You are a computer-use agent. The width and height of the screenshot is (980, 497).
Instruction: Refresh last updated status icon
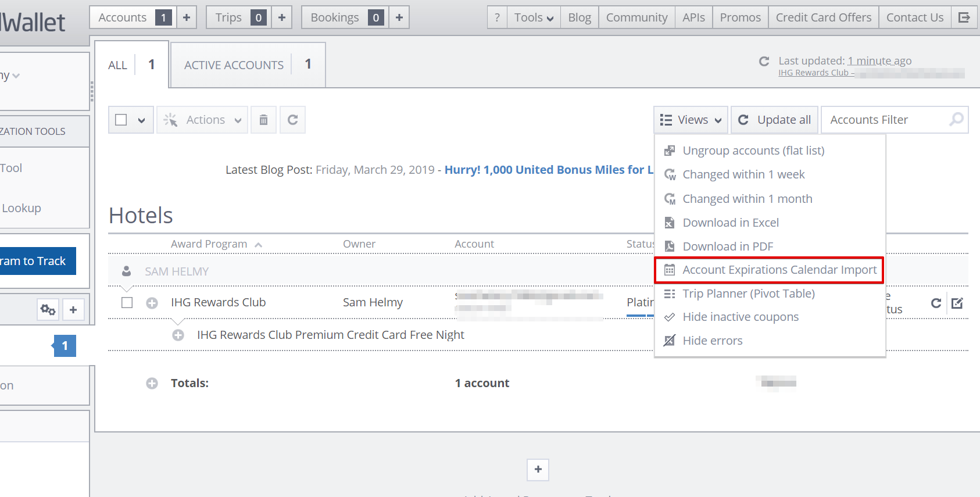click(x=764, y=61)
